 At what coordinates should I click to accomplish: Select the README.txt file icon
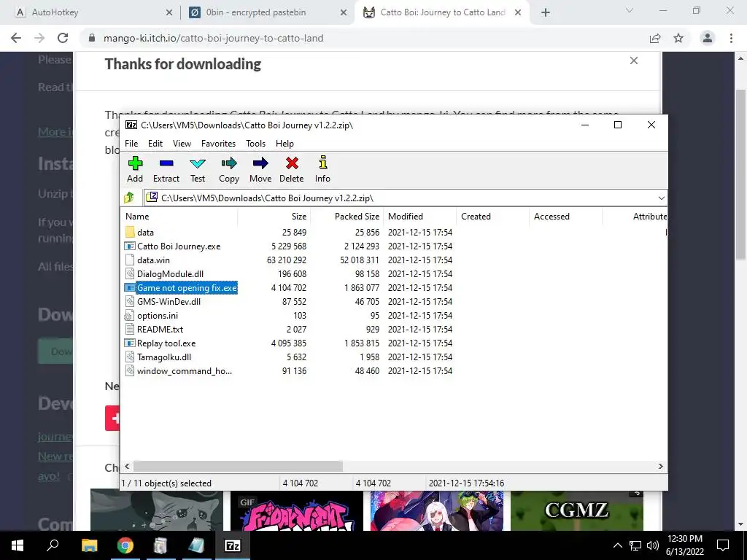[130, 330]
